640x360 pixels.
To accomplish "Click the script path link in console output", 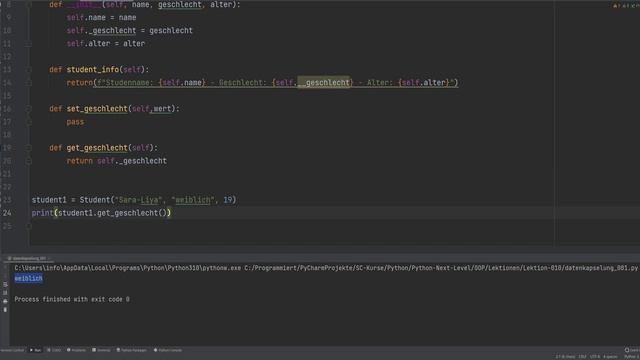I will pyautogui.click(x=441, y=268).
